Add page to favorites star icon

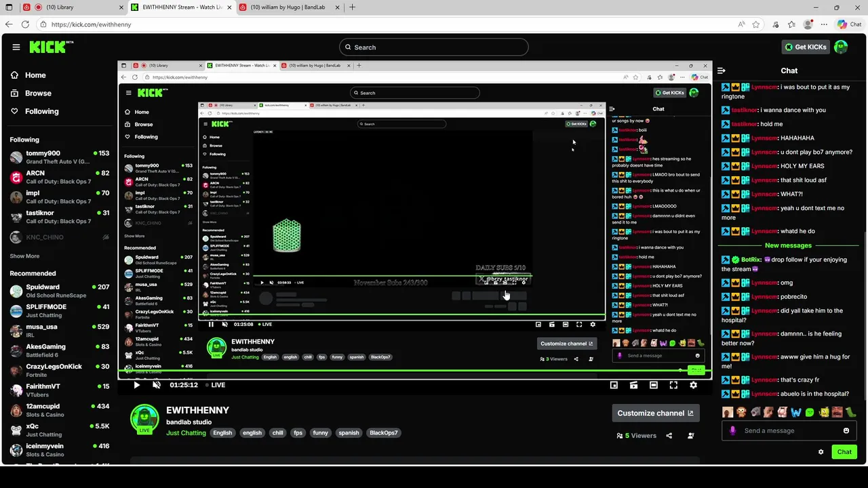[x=756, y=24]
